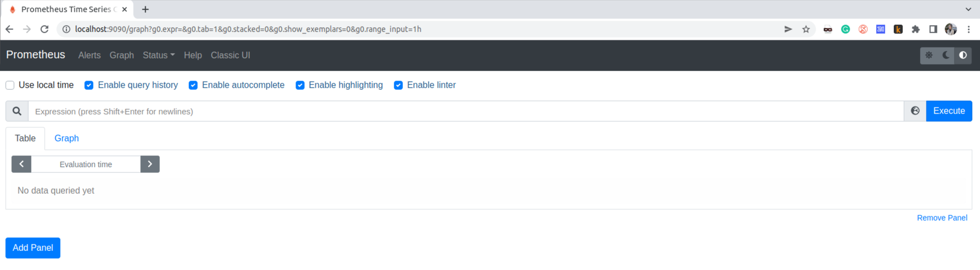The width and height of the screenshot is (980, 270).
Task: Uncheck Enable highlighting
Action: click(300, 85)
